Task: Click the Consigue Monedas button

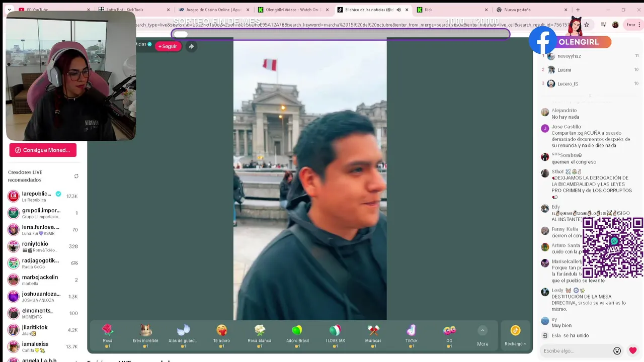Action: point(43,150)
